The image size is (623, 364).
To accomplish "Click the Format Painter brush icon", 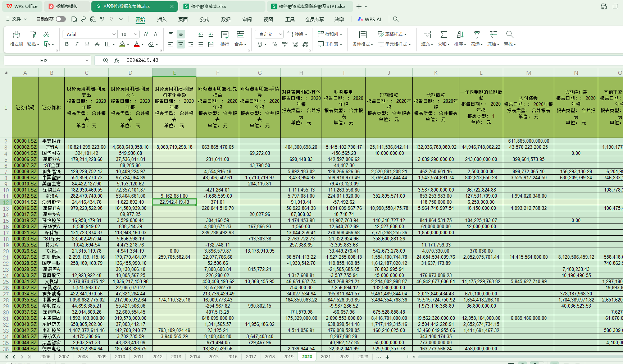I will click(x=17, y=34).
